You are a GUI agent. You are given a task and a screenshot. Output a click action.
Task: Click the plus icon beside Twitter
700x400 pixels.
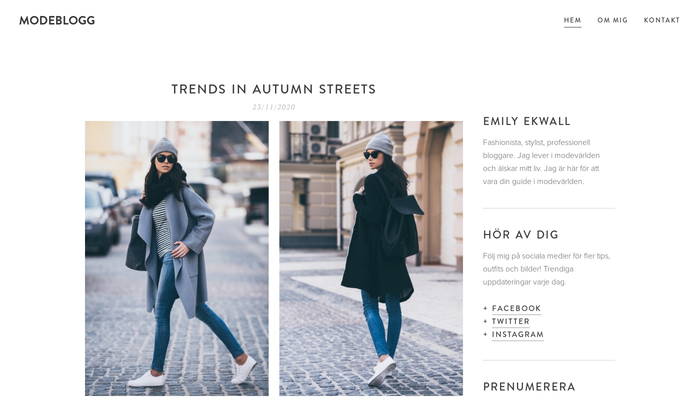click(x=485, y=321)
